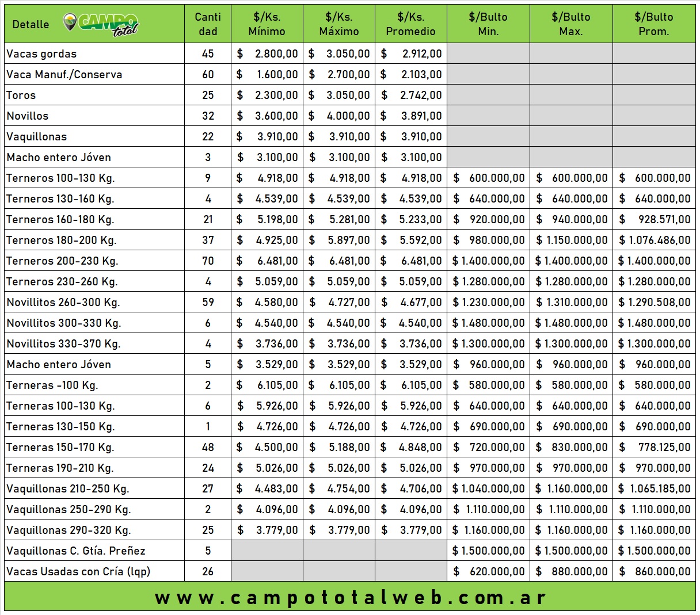The height and width of the screenshot is (615, 700).
Task: Click quantity 70 for Terneros 200-230 Kg.
Action: (x=208, y=261)
